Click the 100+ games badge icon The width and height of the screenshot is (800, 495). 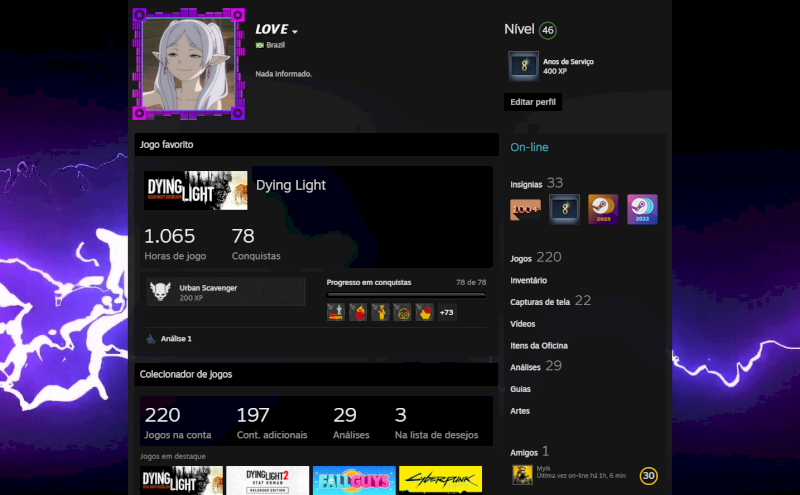pyautogui.click(x=525, y=210)
